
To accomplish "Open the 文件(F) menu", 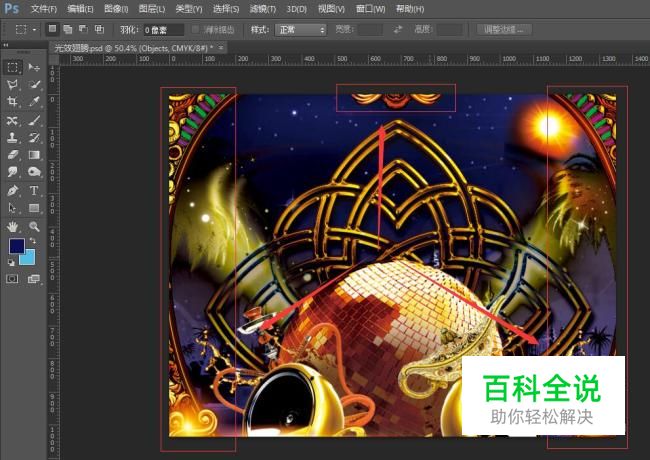I will [44, 9].
